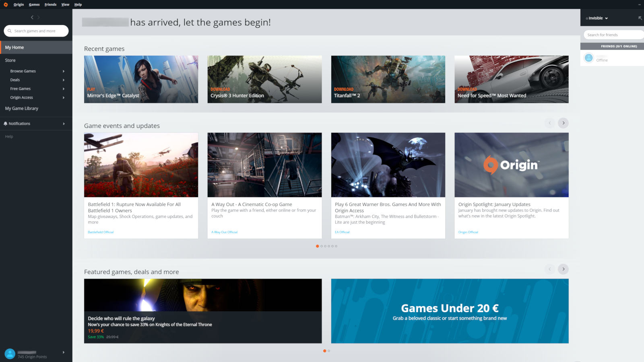644x362 pixels.
Task: Open the Invisible status dropdown
Action: 597,18
